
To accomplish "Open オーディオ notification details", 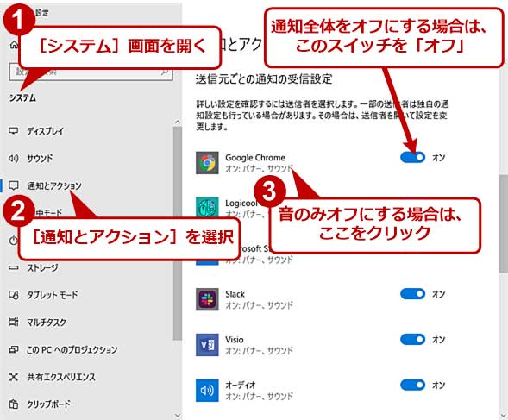I will coord(244,391).
